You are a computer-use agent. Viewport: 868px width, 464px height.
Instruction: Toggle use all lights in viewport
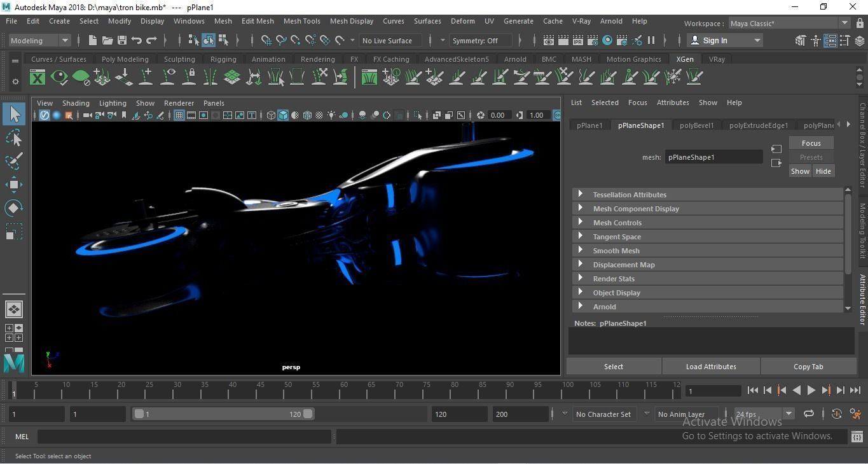331,115
